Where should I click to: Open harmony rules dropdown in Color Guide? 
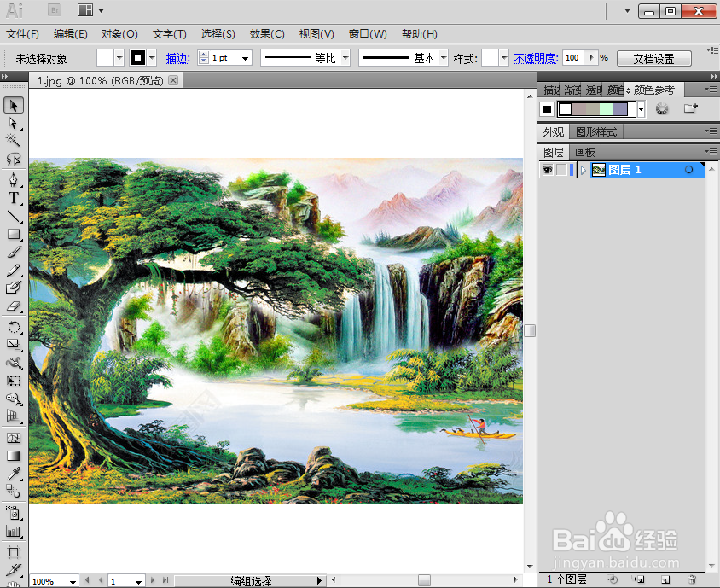[641, 109]
